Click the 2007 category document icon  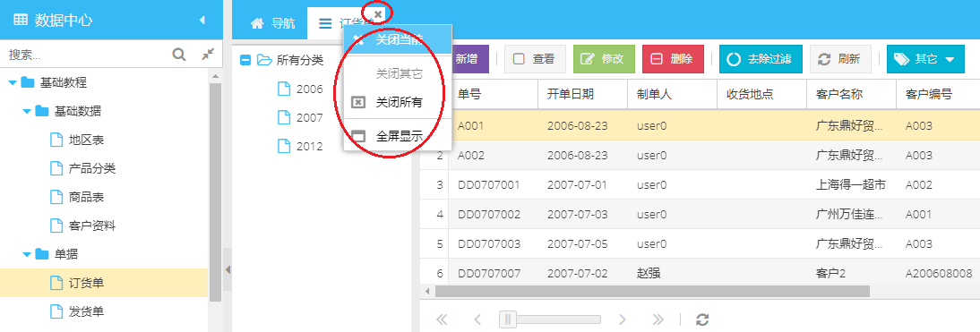284,118
